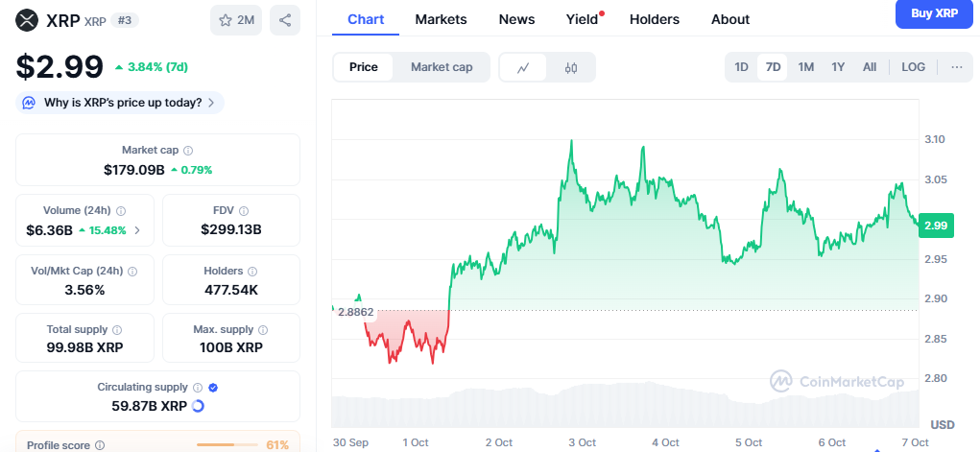The image size is (980, 452).
Task: Click the Market cap info icon
Action: pos(188,151)
